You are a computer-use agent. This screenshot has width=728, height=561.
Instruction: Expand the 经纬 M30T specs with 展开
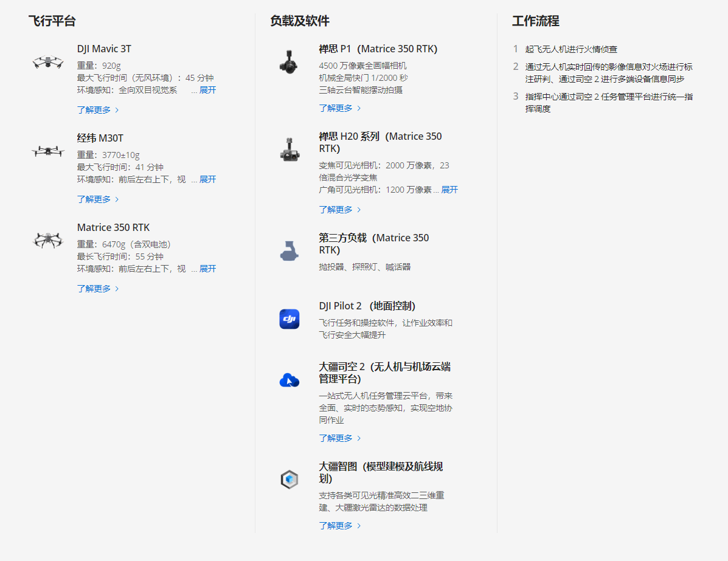pos(207,179)
